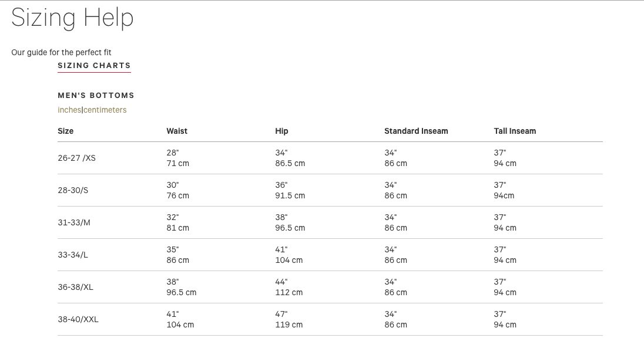Image resolution: width=644 pixels, height=338 pixels.
Task: Click the 119 cm hip value for XXL
Action: (x=289, y=325)
